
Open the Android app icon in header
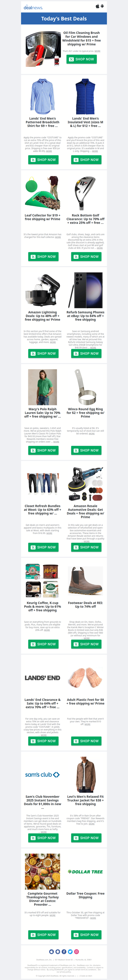pos(102,6)
